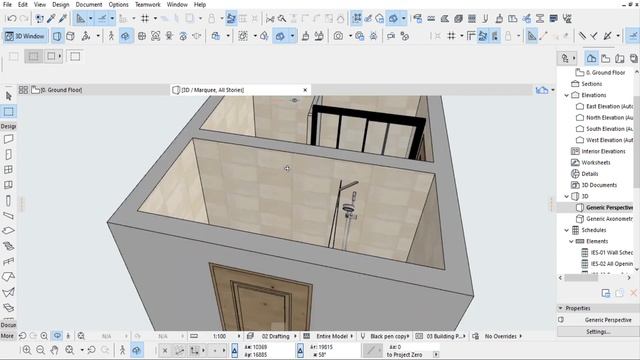
Task: Open the Layout Book navigator icon
Action: coord(620,58)
